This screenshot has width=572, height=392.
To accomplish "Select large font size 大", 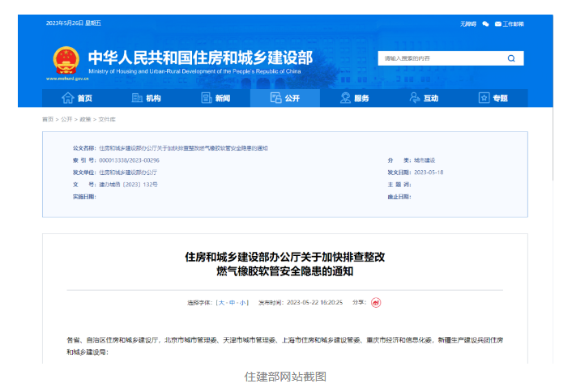I will click(x=221, y=303).
